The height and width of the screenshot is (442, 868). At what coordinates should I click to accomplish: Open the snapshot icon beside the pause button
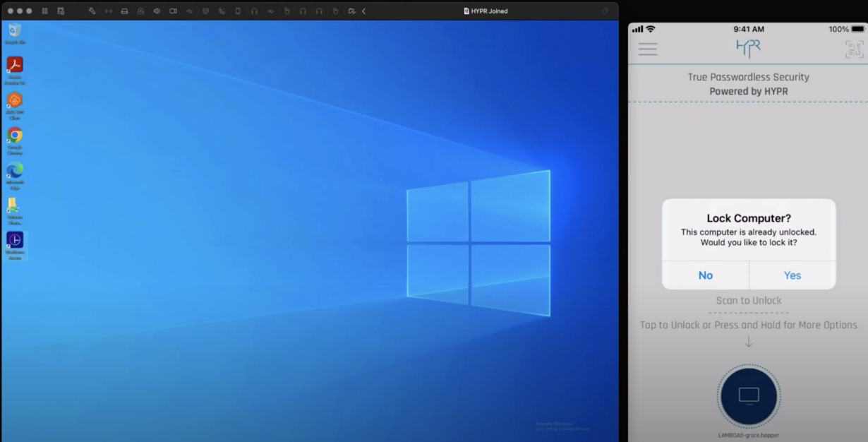click(x=61, y=11)
